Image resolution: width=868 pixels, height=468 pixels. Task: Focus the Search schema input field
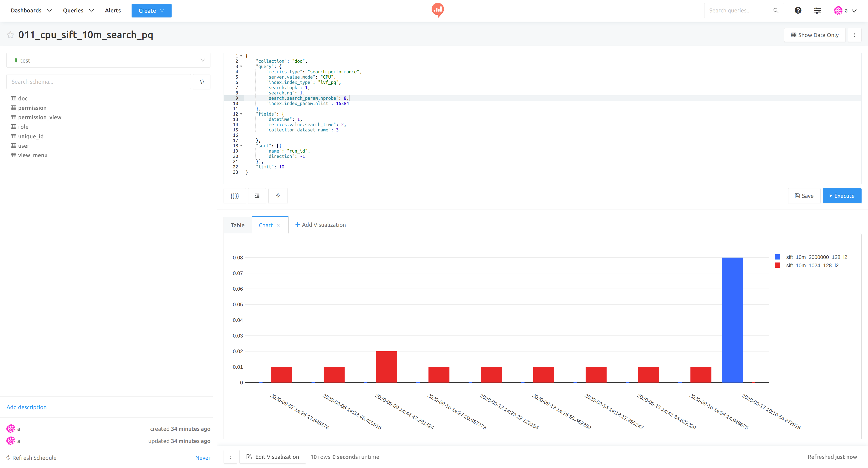(x=99, y=82)
